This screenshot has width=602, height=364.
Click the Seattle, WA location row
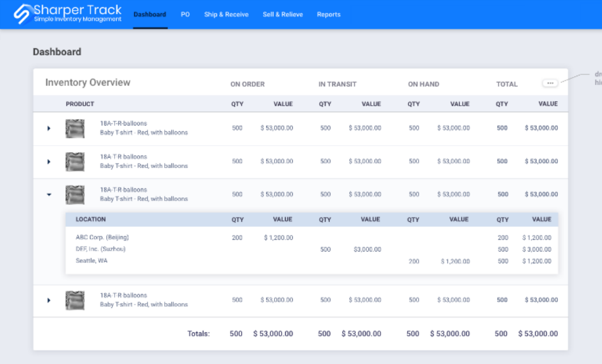click(x=92, y=261)
